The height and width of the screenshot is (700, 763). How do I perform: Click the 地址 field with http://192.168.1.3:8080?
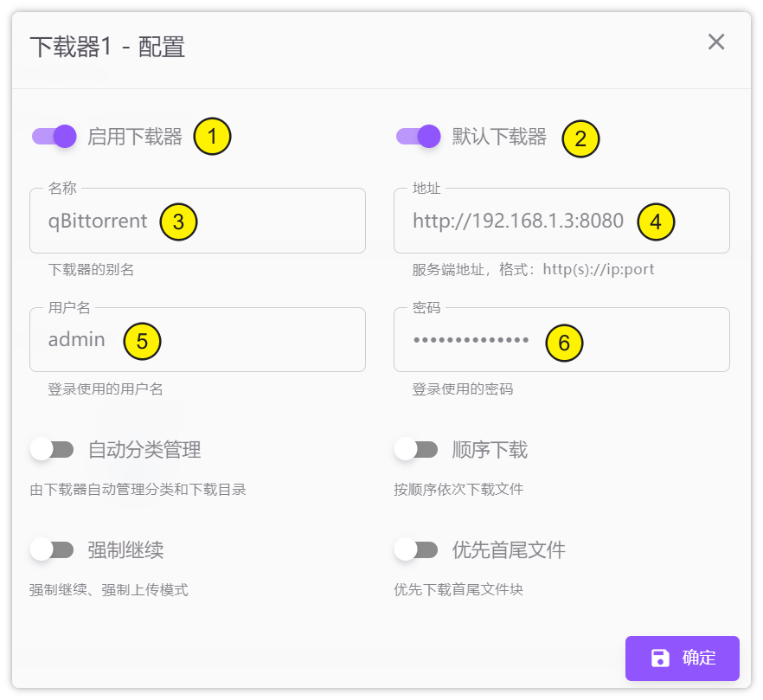point(517,222)
